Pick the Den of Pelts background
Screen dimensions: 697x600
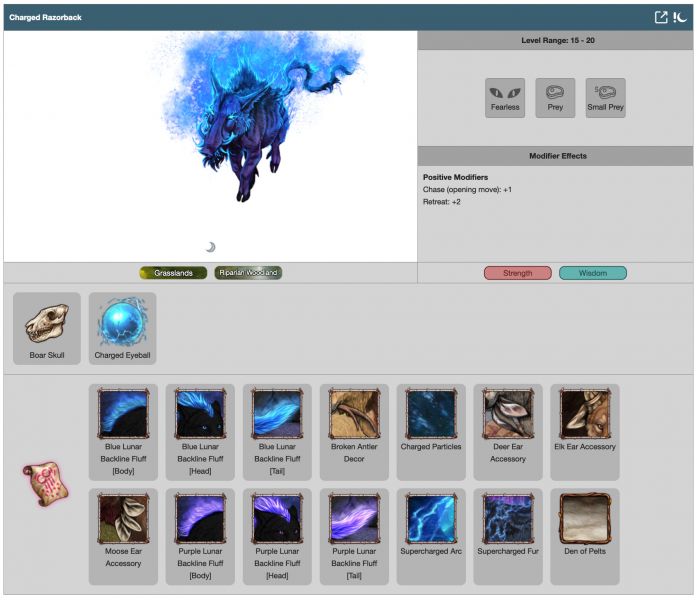584,536
